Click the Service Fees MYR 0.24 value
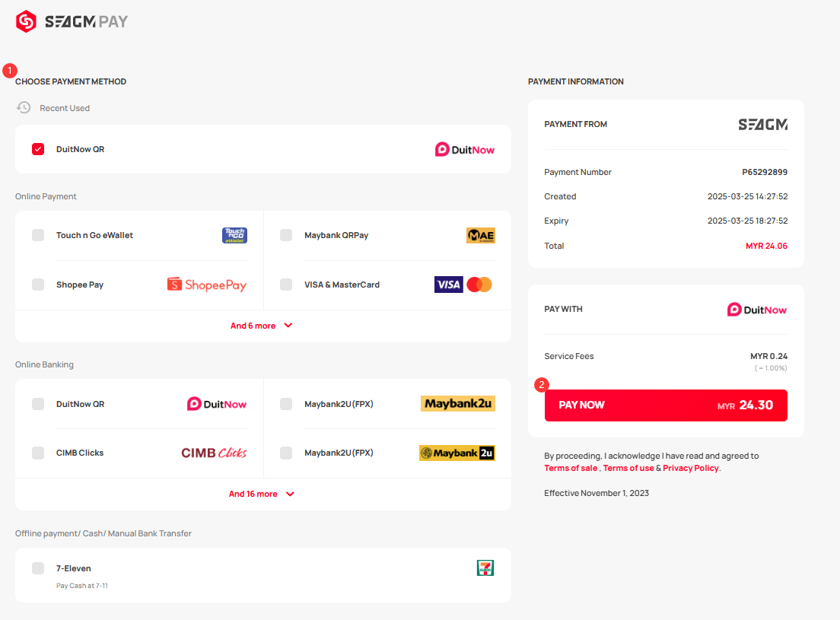This screenshot has height=620, width=840. click(x=768, y=356)
